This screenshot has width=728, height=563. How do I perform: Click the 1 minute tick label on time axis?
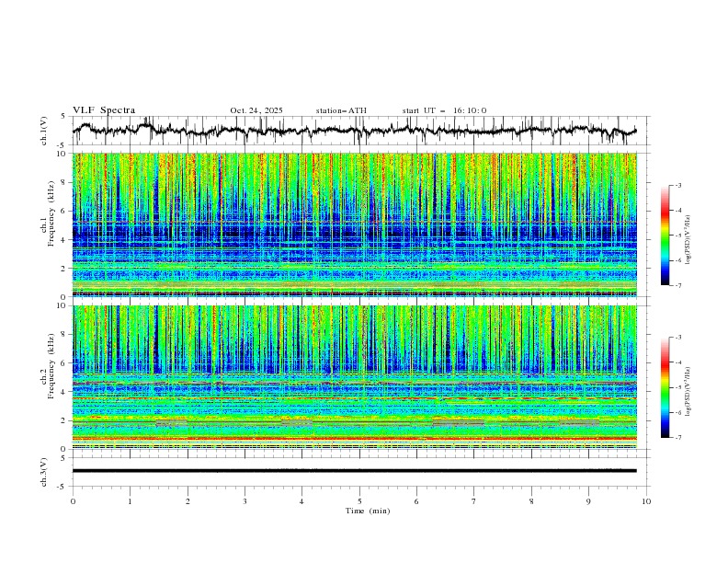click(130, 501)
